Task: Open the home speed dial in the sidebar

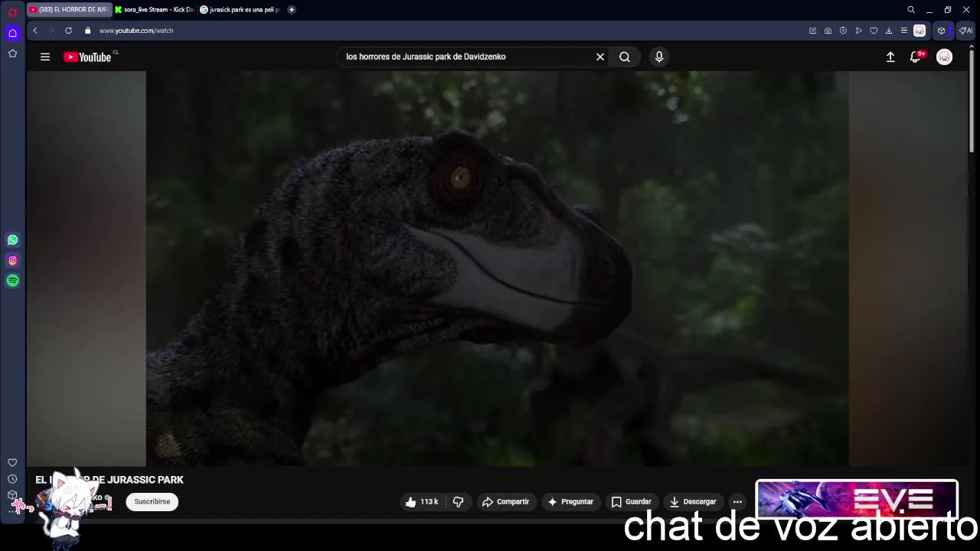Action: pos(12,33)
